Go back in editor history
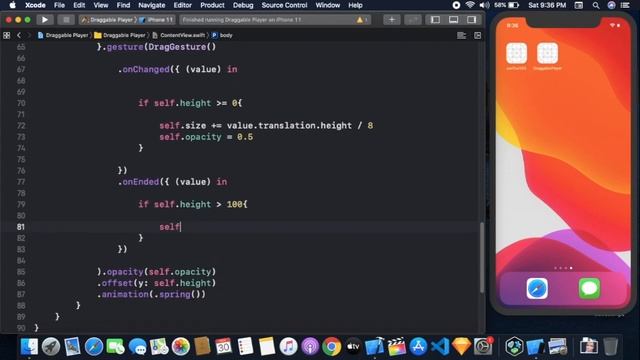 (19, 36)
